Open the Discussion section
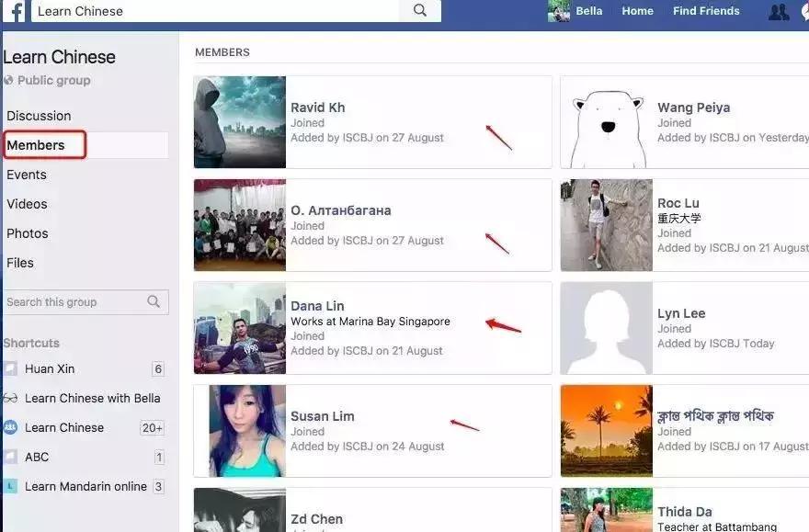 coord(39,116)
